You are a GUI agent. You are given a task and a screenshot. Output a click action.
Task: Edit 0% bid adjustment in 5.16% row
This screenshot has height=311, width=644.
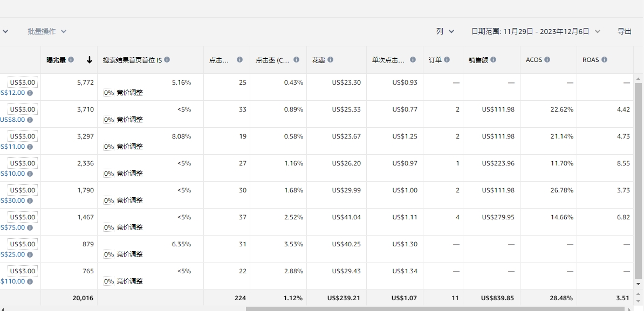pyautogui.click(x=109, y=93)
